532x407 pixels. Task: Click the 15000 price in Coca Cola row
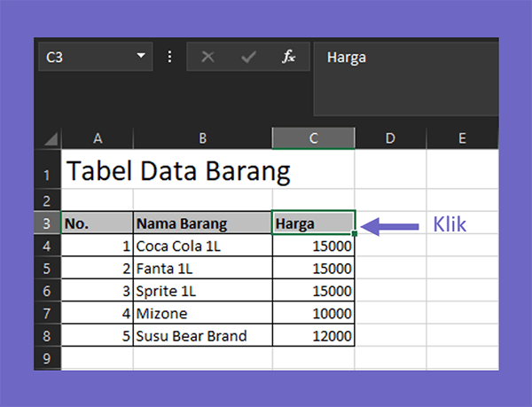coord(314,246)
